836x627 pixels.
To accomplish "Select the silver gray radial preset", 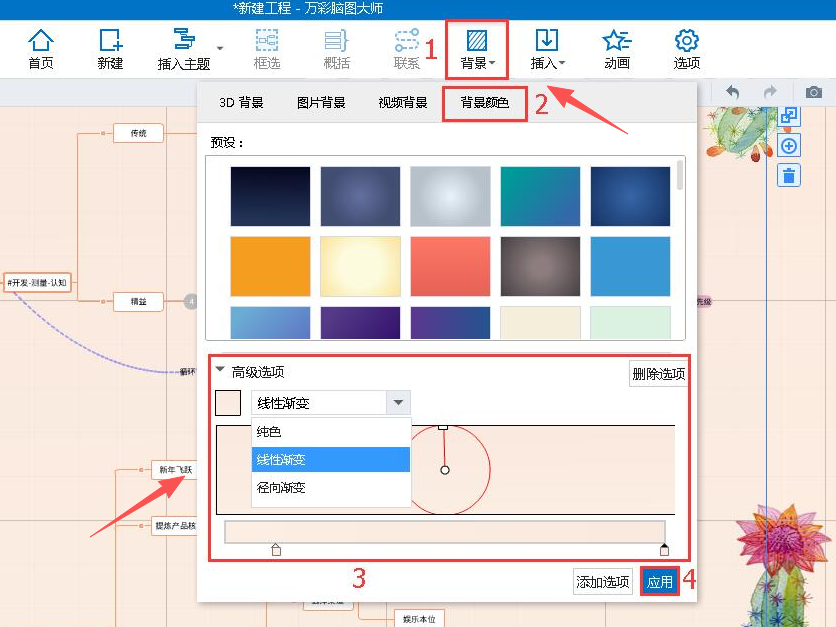I will (x=451, y=196).
